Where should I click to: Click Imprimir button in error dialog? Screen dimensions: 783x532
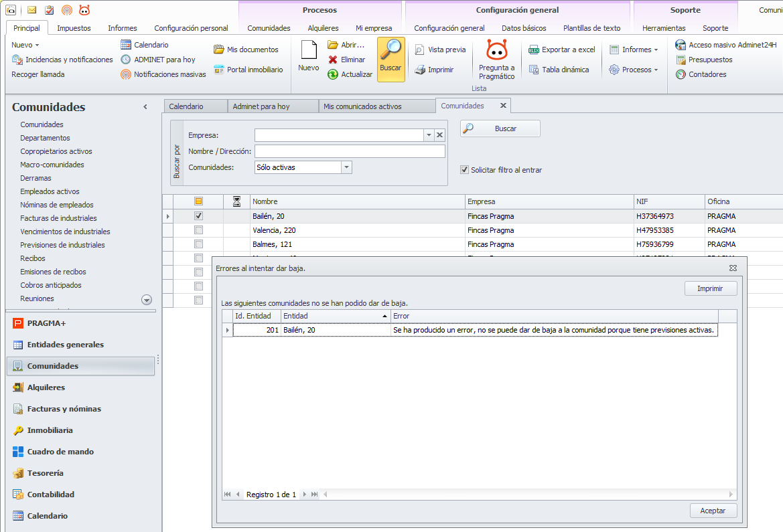[x=711, y=288]
